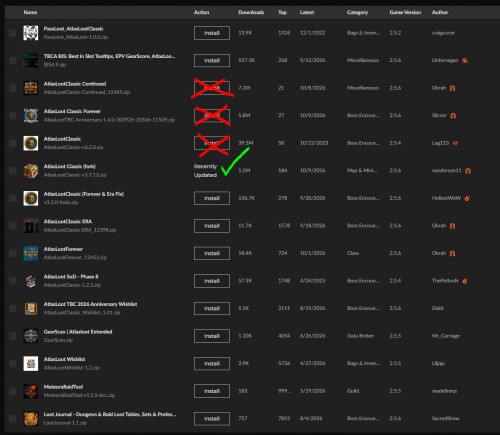Click Okrah's author icon in AtlasLootForever row
This screenshot has width=500, height=435.
452,253
